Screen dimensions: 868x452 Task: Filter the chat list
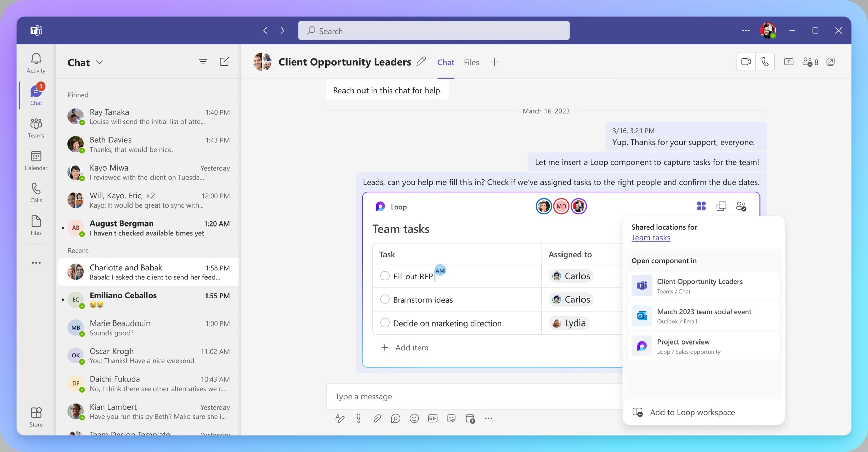[x=203, y=62]
